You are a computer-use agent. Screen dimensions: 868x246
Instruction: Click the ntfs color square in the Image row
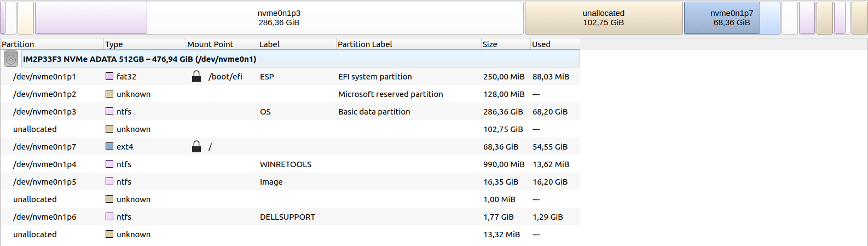tap(109, 182)
